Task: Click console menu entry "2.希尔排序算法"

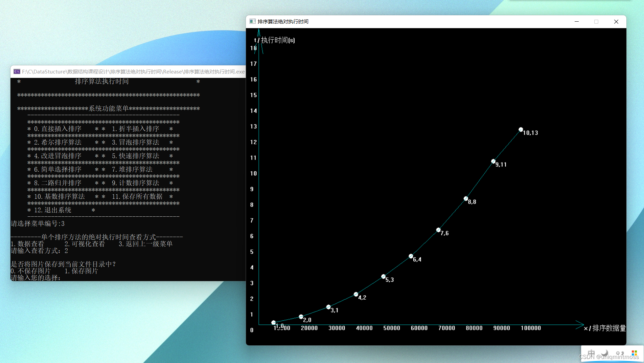Action: coord(58,142)
